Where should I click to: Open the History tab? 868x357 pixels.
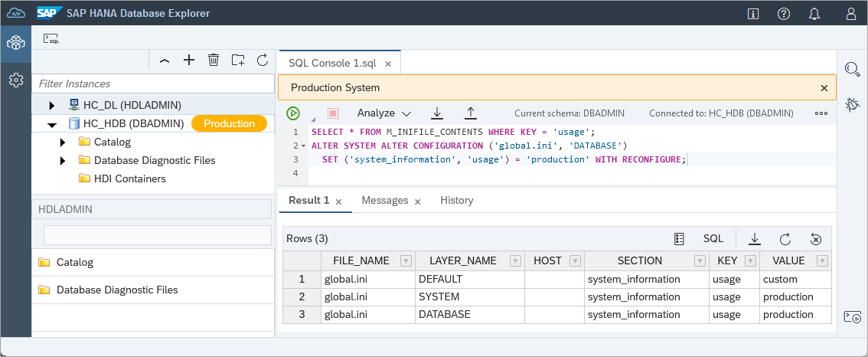457,201
